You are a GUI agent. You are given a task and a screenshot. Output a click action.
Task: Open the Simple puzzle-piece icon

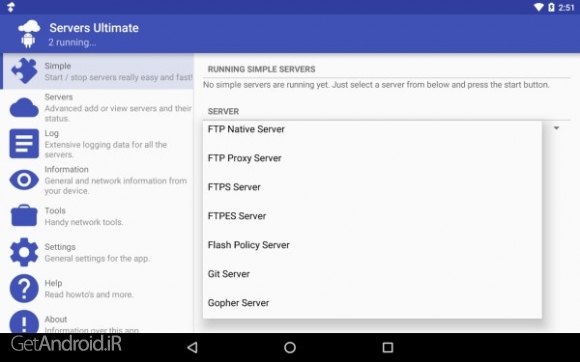[24, 71]
